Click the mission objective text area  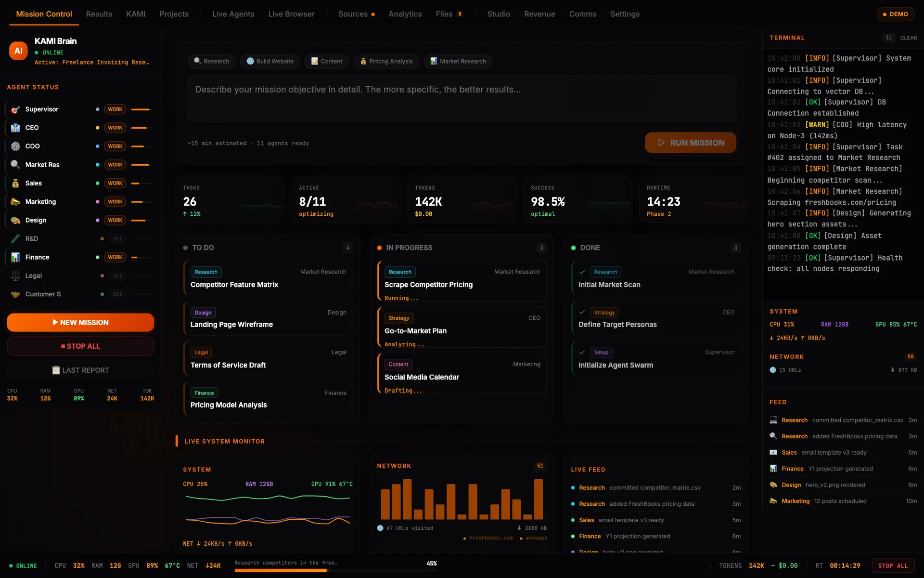point(462,99)
